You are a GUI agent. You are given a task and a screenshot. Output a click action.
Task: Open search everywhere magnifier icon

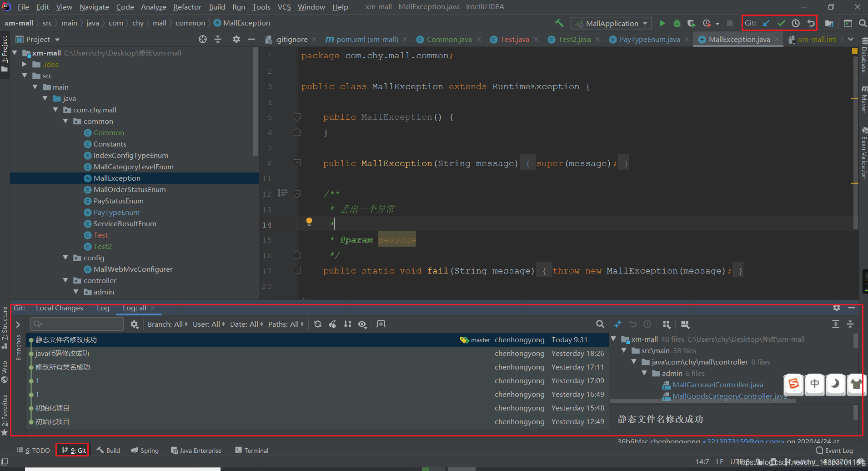(x=863, y=23)
